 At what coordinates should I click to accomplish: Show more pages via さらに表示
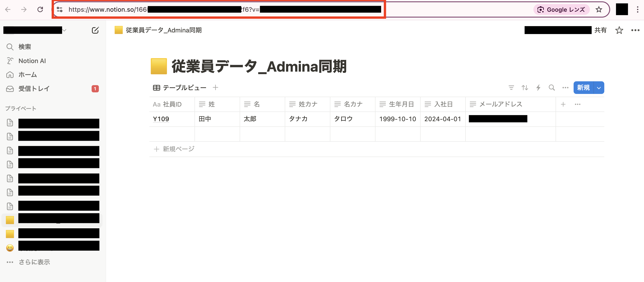(x=35, y=262)
